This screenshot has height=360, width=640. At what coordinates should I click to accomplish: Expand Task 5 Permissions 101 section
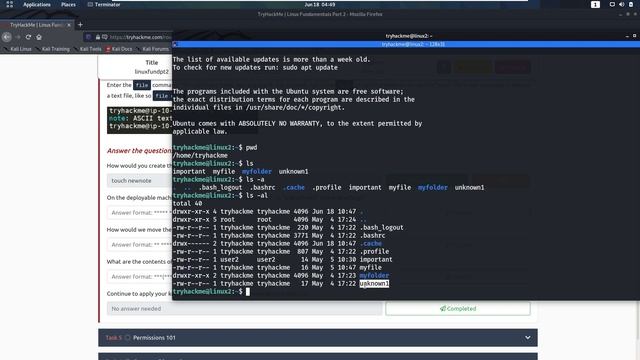[318, 338]
